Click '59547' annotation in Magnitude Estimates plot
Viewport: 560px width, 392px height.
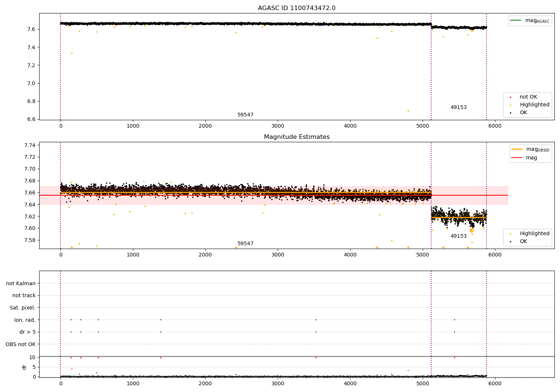click(x=245, y=243)
